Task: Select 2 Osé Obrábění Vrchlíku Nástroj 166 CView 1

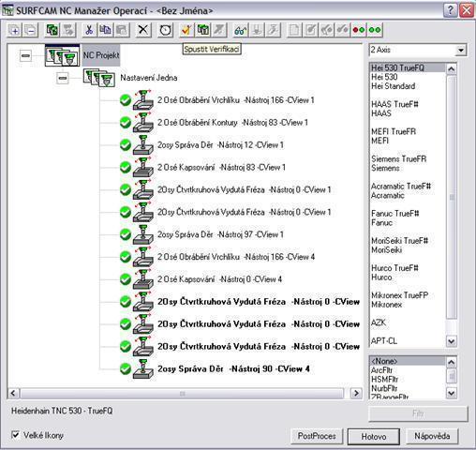Action: tap(236, 100)
